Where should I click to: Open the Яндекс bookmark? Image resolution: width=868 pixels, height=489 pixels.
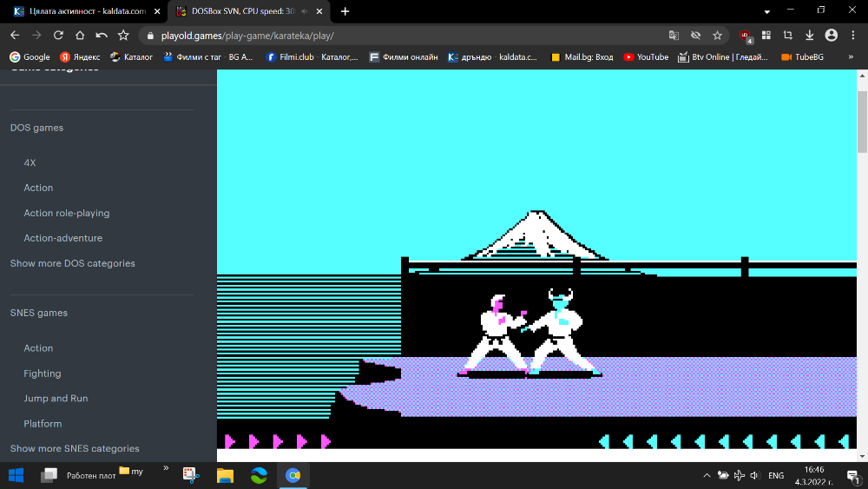point(80,57)
